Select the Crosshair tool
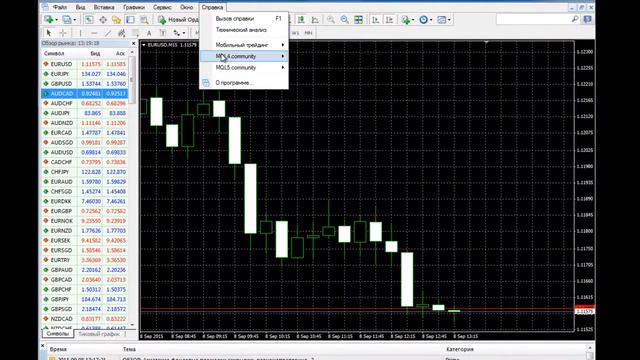Image resolution: width=640 pixels, height=360 pixels. [x=63, y=33]
